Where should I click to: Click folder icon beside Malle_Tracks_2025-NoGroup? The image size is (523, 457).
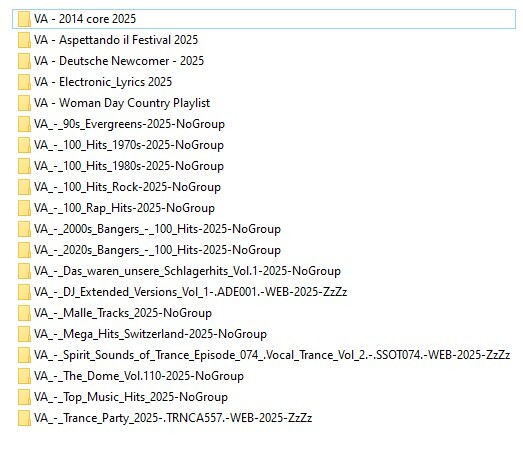pos(24,313)
